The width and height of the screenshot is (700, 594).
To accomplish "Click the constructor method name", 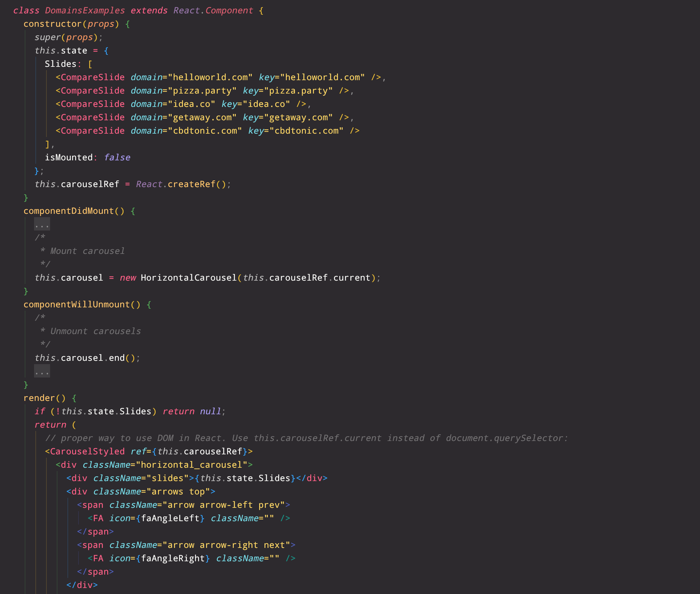I will click(52, 24).
